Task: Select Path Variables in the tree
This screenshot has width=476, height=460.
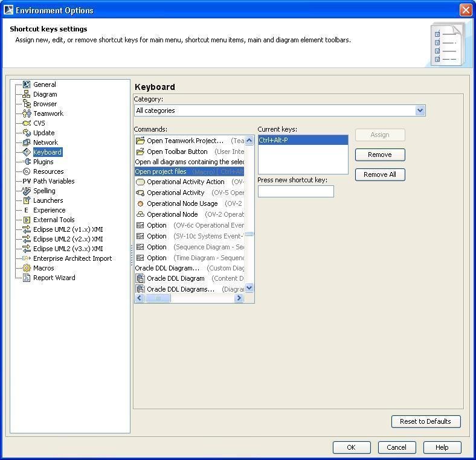Action: [54, 181]
